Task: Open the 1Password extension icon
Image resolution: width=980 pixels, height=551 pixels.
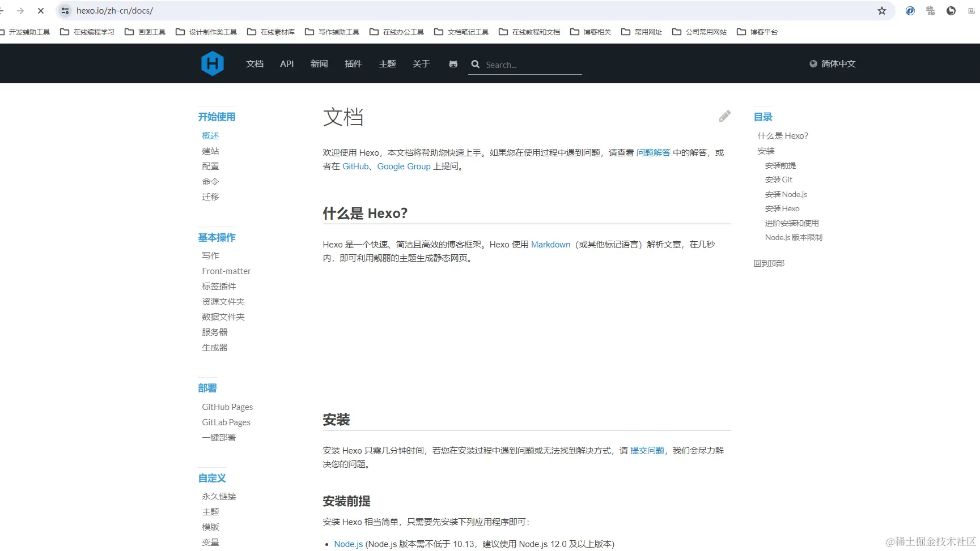Action: 910,10
